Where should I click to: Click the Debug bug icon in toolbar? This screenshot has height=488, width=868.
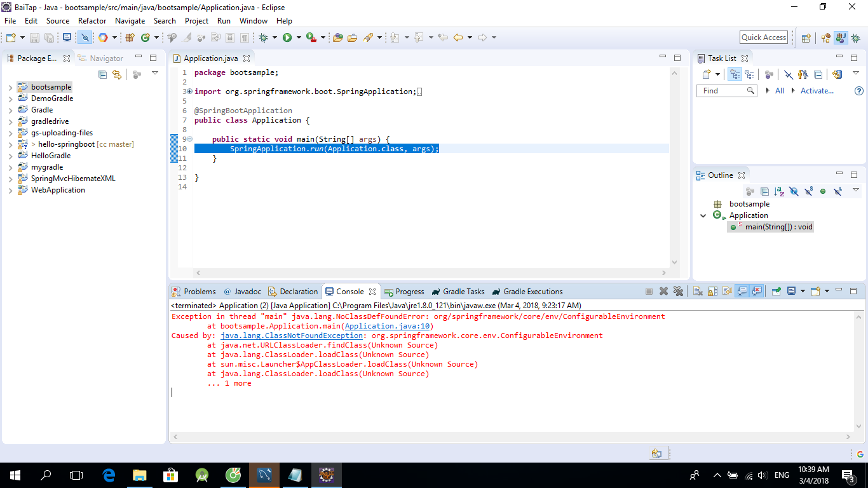[x=264, y=38]
